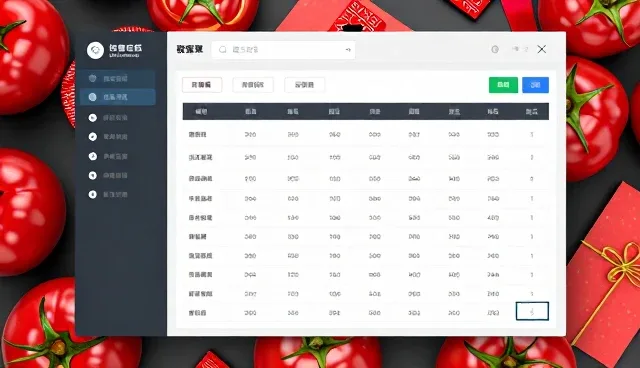The width and height of the screenshot is (640, 368).
Task: Select the second outlined tab above the table
Action: tap(253, 85)
